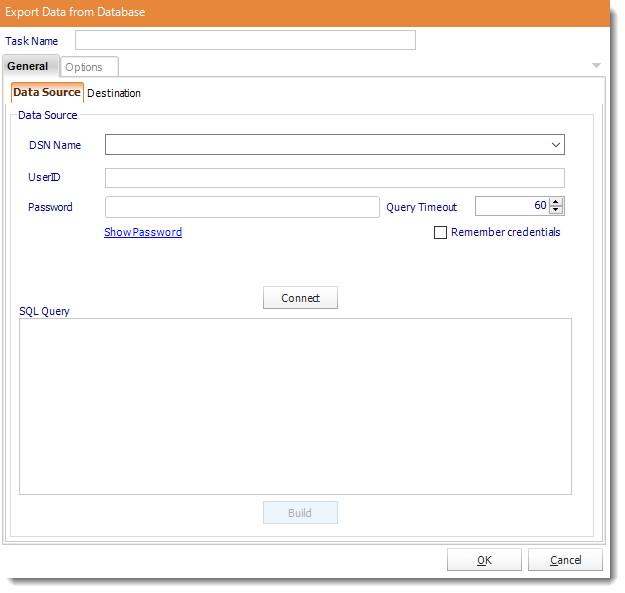This screenshot has width=625, height=593.
Task: Open the tab strip dropdown arrow at right
Action: 596,65
